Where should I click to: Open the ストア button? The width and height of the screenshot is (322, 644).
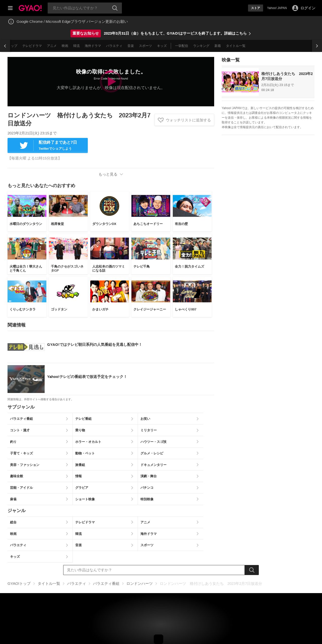(x=256, y=8)
